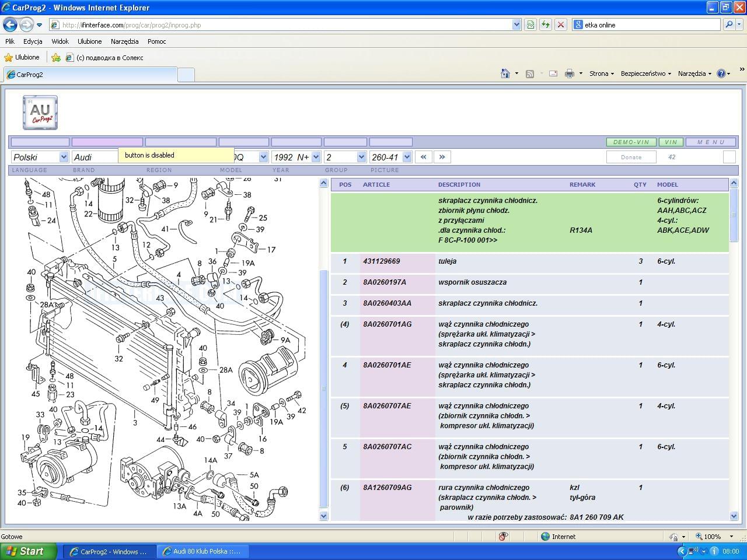Click the Help question mark icon
The width and height of the screenshot is (747, 560).
721,73
